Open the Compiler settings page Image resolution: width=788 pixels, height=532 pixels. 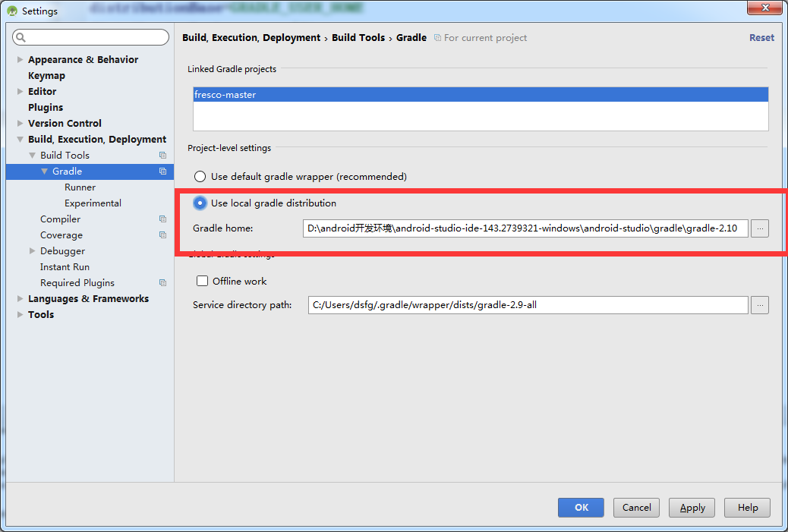tap(60, 219)
